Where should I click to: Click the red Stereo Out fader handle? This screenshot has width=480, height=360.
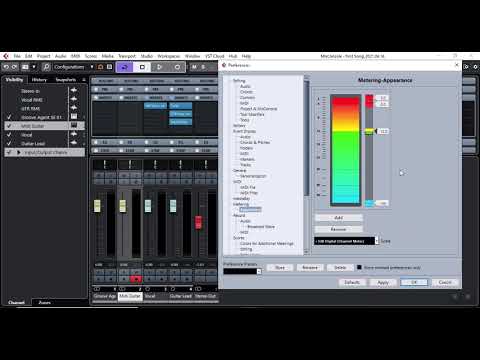tap(198, 222)
